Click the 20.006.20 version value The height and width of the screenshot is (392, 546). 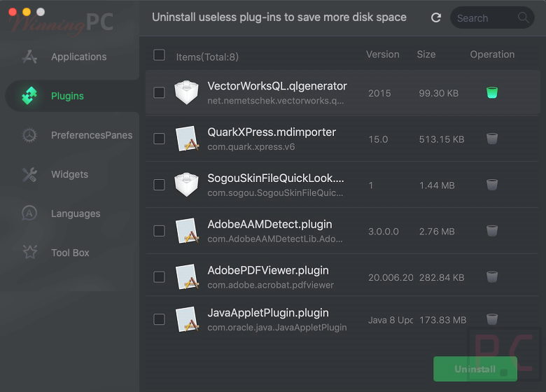(x=391, y=277)
